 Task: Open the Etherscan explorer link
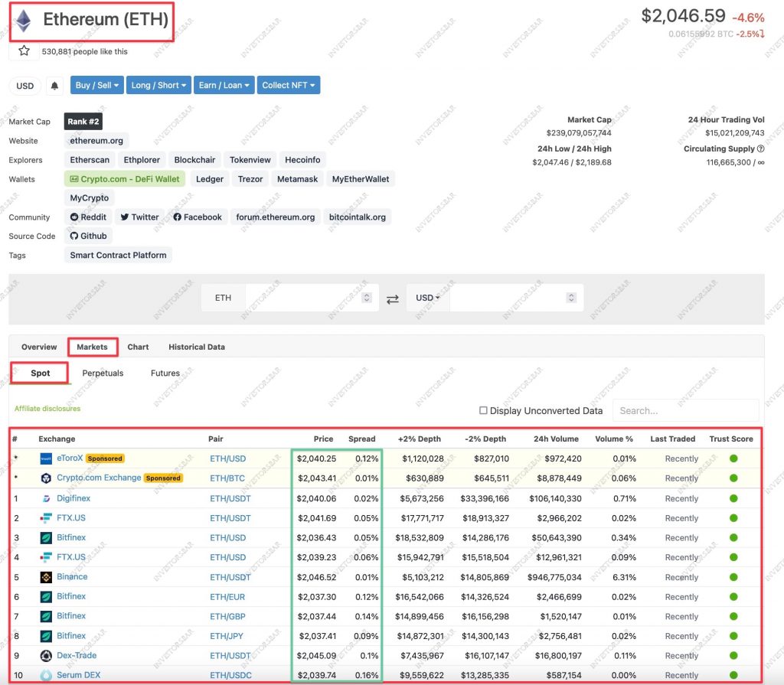(x=90, y=160)
